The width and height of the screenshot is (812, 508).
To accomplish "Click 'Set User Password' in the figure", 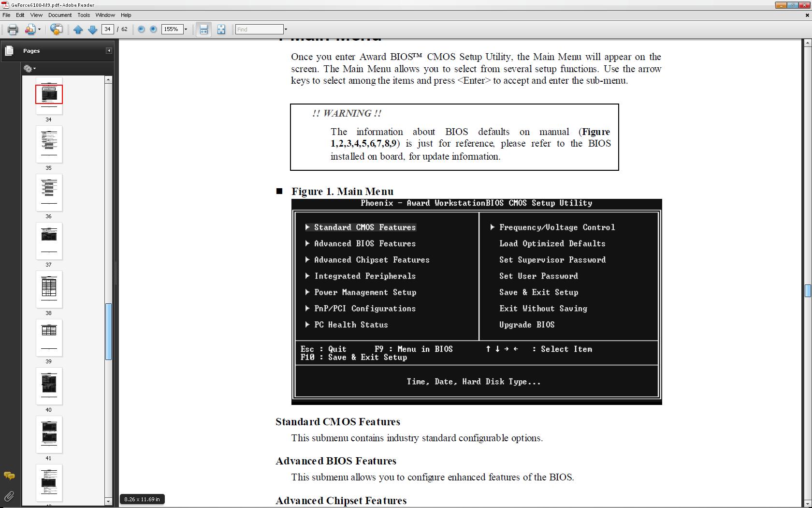I will click(538, 276).
